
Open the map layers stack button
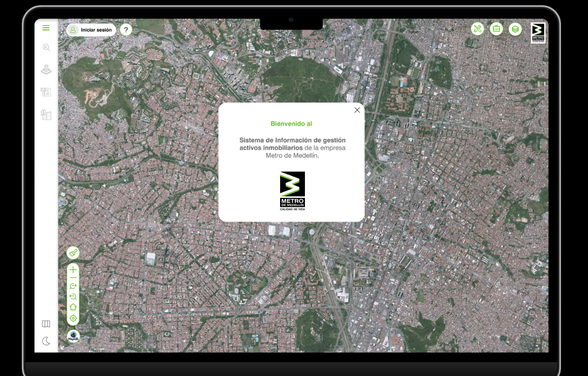coord(515,29)
